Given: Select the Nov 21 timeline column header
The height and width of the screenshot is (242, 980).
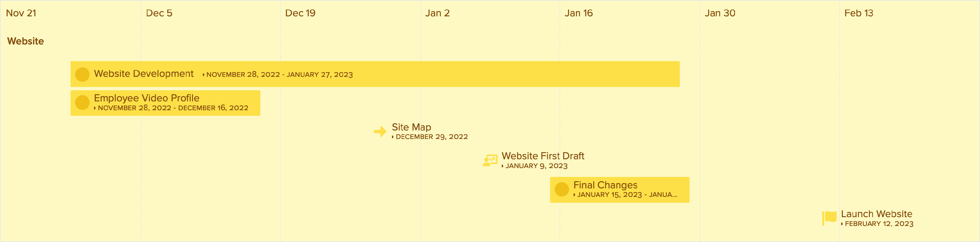Looking at the screenshot, I should (x=21, y=13).
